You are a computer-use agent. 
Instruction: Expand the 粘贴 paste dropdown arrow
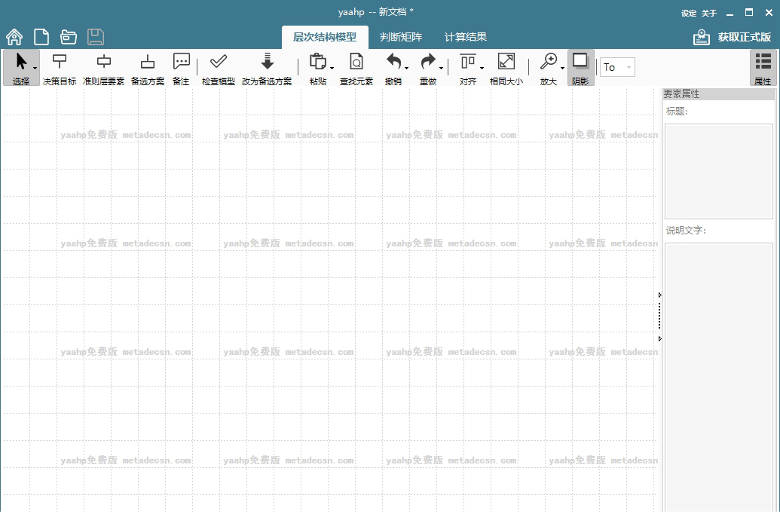(x=332, y=69)
